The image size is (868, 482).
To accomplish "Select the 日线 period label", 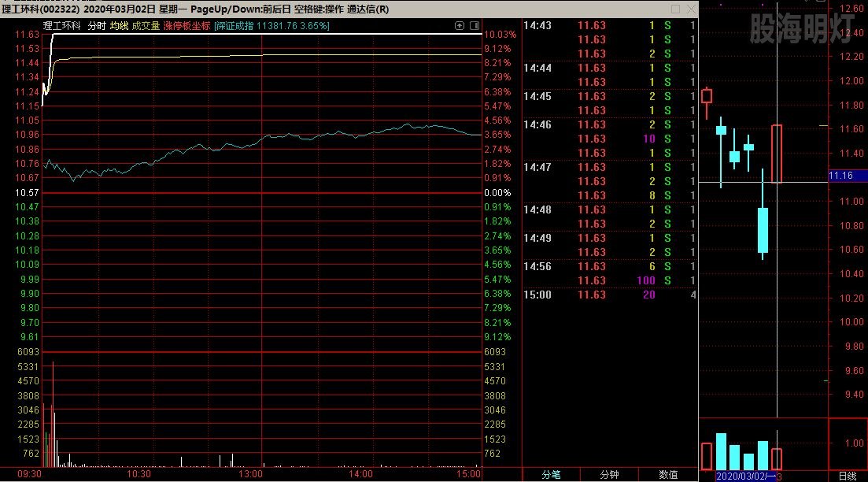I will (848, 476).
